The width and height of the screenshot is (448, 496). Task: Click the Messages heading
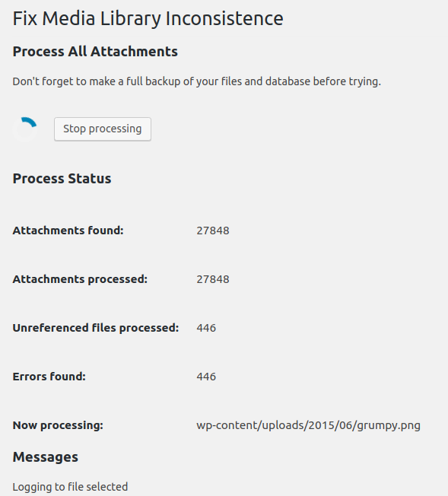pyautogui.click(x=45, y=457)
